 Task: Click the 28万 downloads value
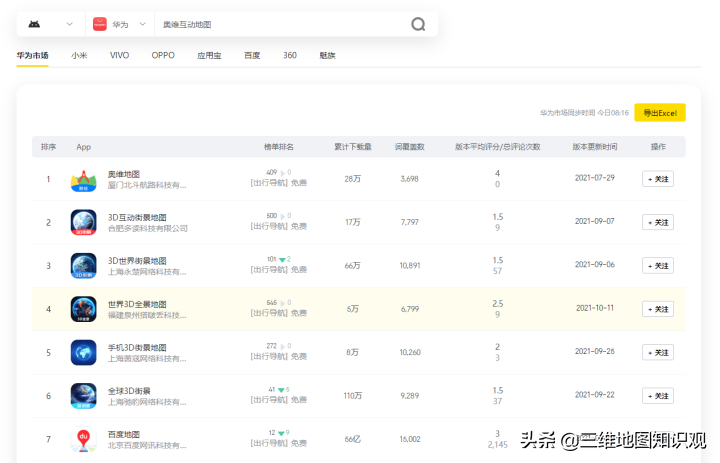pos(353,179)
